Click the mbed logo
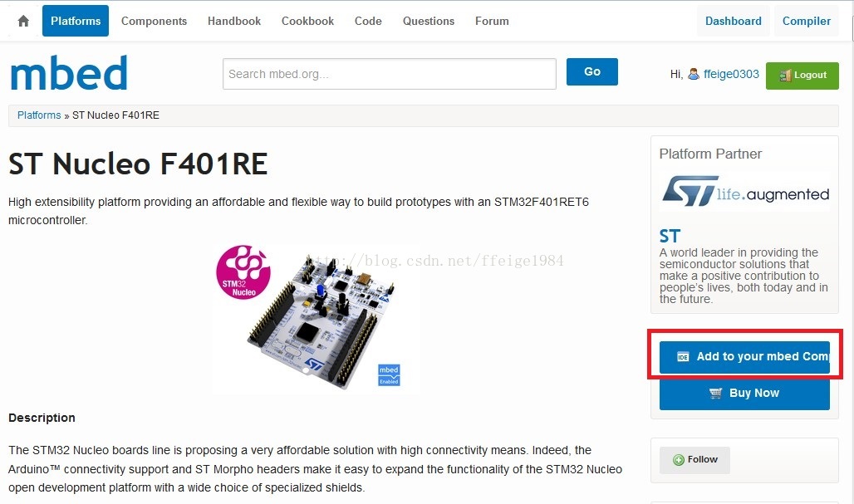Image resolution: width=854 pixels, height=504 pixels. 69,73
